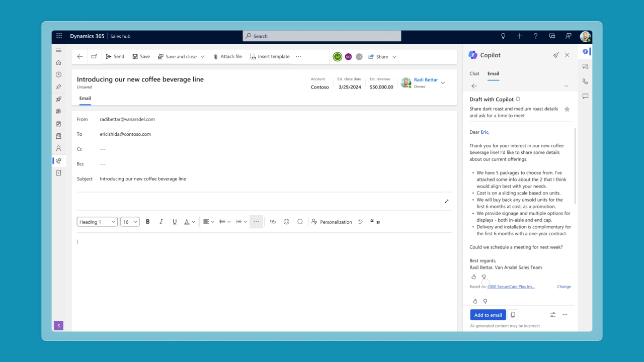The width and height of the screenshot is (644, 362).
Task: Expand the Save and close dropdown arrow
Action: 203,57
